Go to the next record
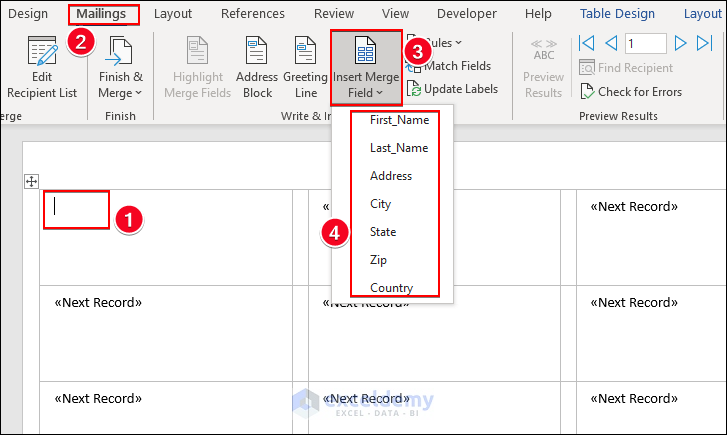 (x=680, y=43)
